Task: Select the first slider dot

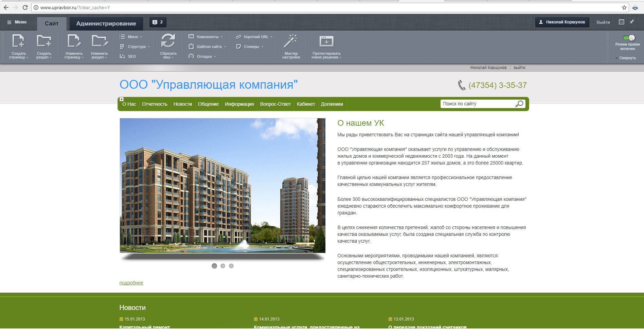Action: coord(214,266)
